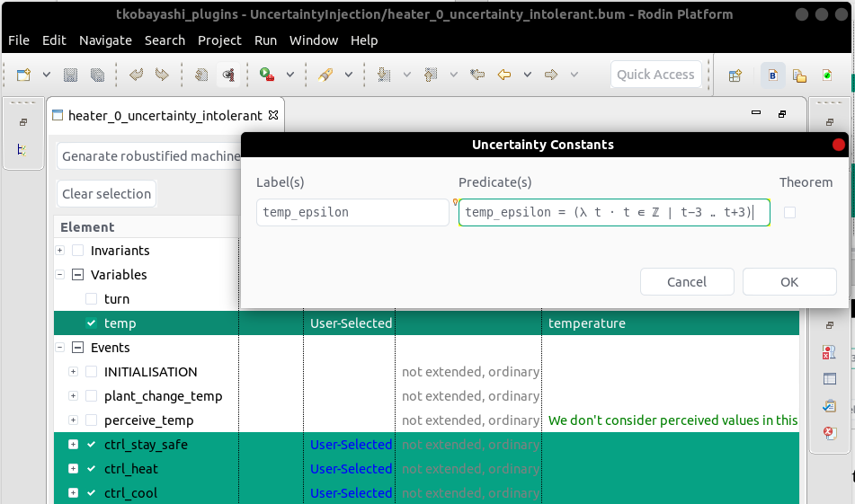Image resolution: width=855 pixels, height=504 pixels.
Task: Switch to the Resource perspective icon
Action: tap(800, 75)
